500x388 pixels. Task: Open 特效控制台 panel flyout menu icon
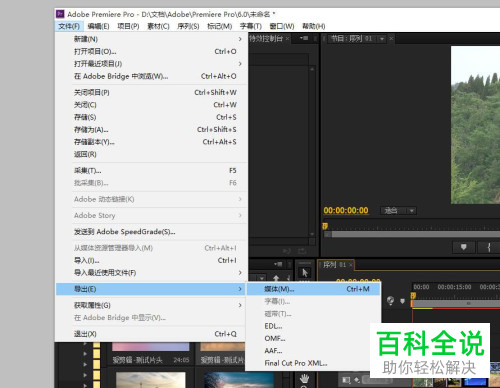pos(304,38)
